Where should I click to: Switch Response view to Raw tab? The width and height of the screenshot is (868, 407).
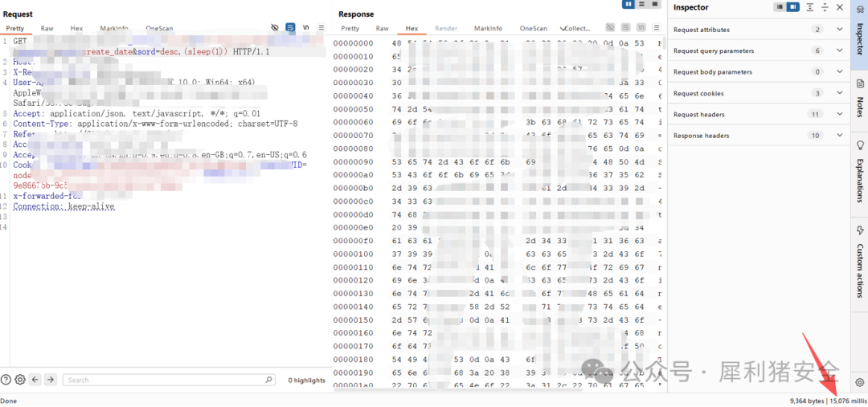point(382,28)
